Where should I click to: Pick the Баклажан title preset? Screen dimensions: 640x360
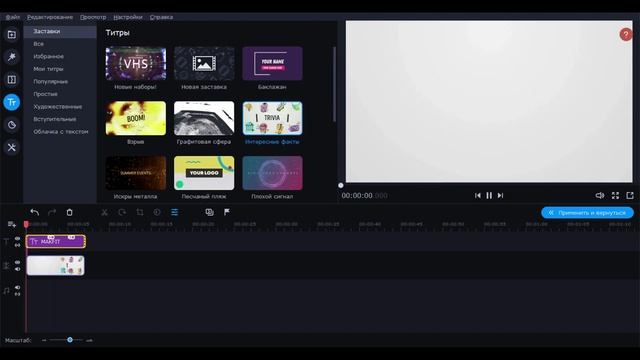click(272, 63)
